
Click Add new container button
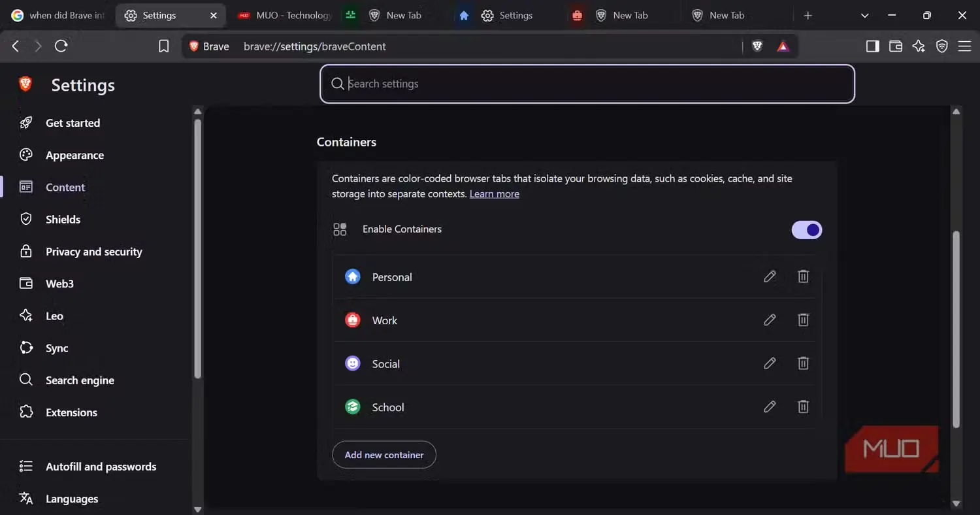[384, 455]
